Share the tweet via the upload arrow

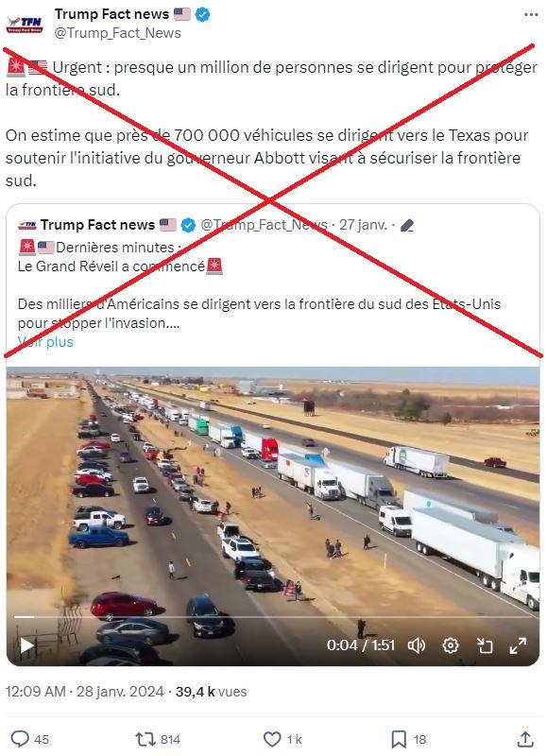coord(525,739)
